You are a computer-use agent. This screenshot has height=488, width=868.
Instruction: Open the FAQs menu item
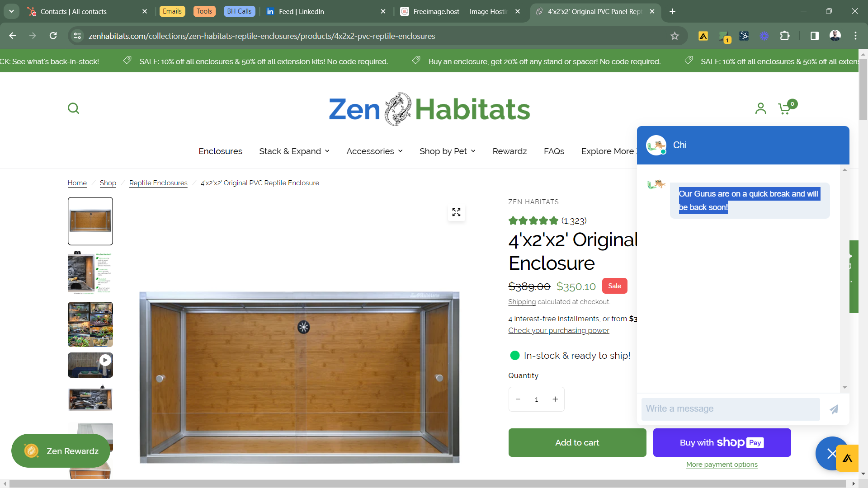coord(554,151)
